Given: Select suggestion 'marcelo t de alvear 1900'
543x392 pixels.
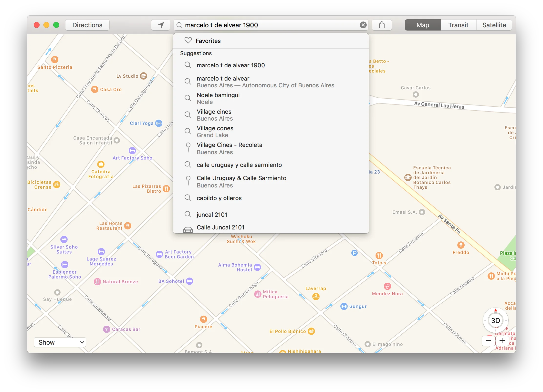Looking at the screenshot, I should 271,65.
